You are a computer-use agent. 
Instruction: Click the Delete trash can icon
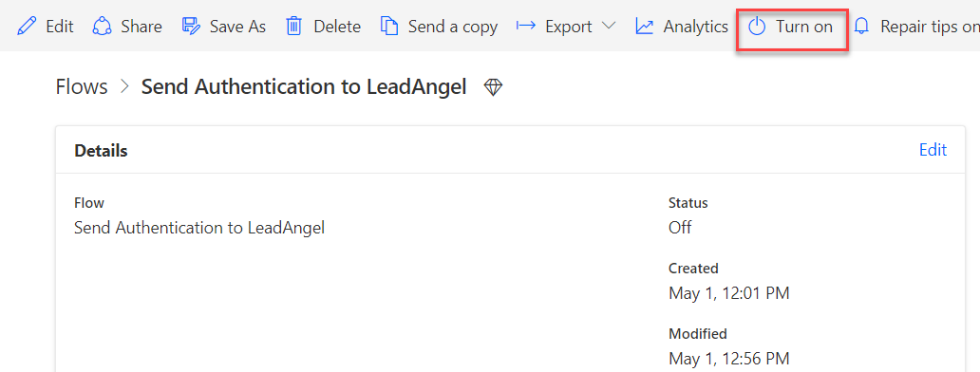pyautogui.click(x=293, y=27)
